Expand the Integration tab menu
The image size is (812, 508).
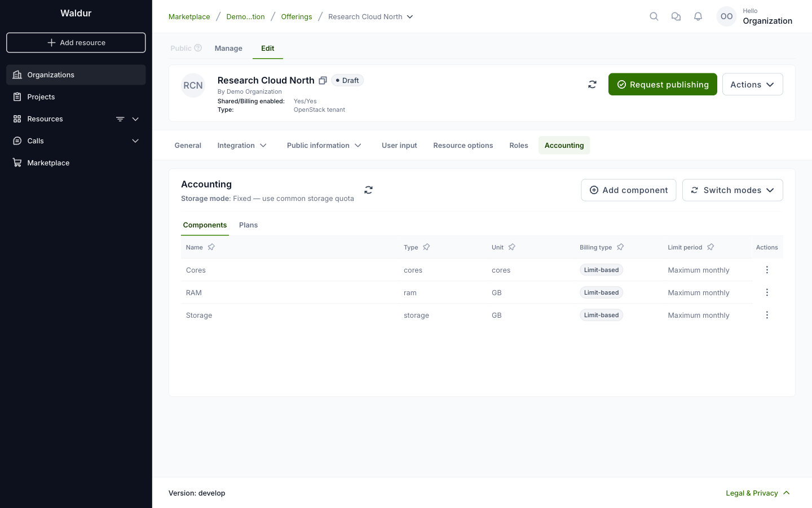point(242,146)
